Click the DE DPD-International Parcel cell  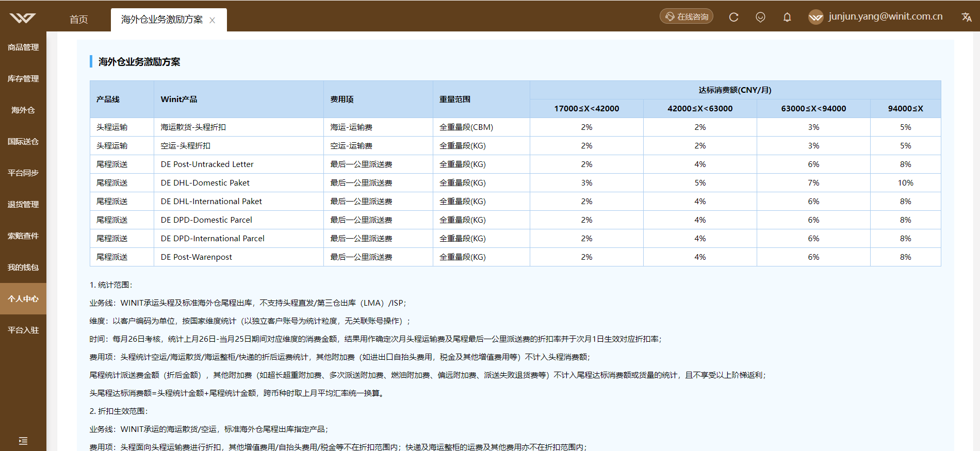[x=239, y=239]
